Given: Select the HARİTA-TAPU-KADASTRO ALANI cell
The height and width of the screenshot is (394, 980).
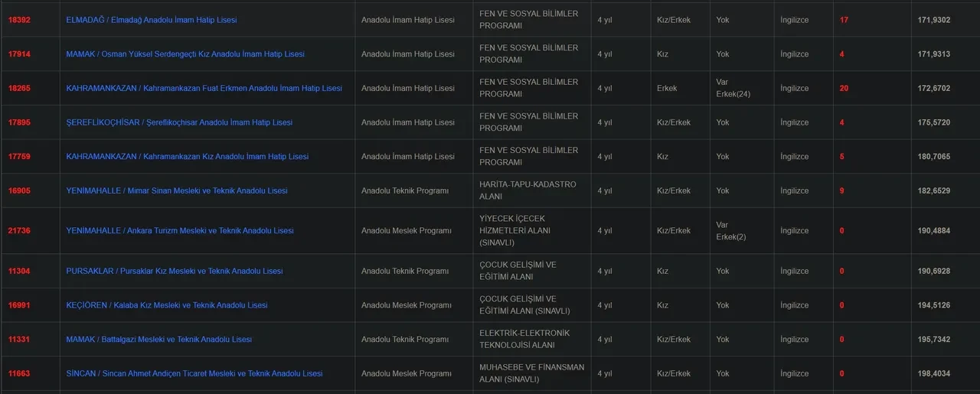Looking at the screenshot, I should (x=528, y=190).
